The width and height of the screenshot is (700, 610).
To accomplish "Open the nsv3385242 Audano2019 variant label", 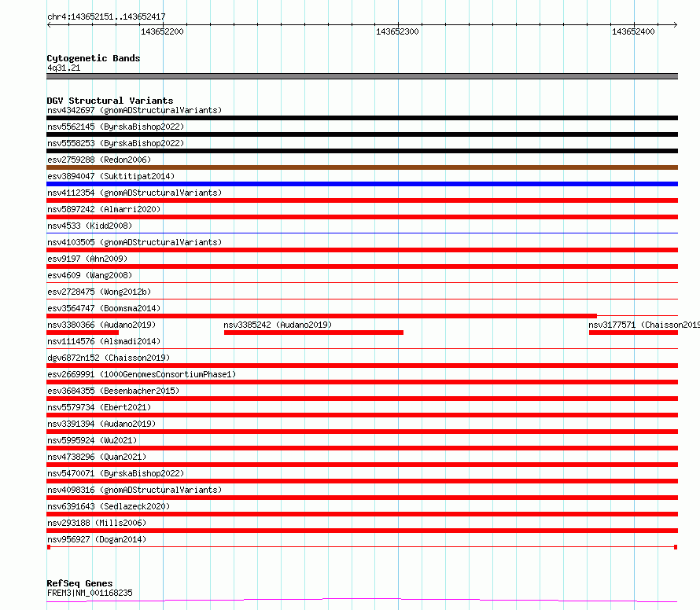I will pyautogui.click(x=278, y=325).
